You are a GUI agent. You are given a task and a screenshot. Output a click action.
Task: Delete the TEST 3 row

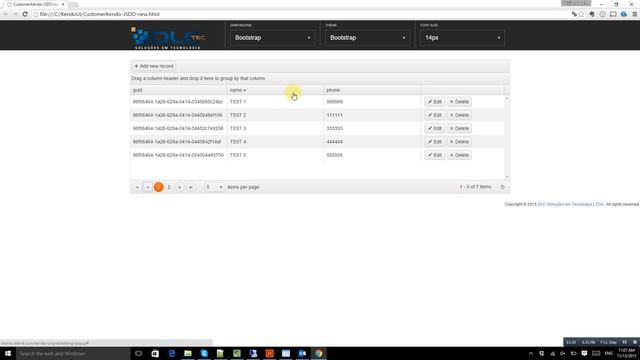[459, 128]
